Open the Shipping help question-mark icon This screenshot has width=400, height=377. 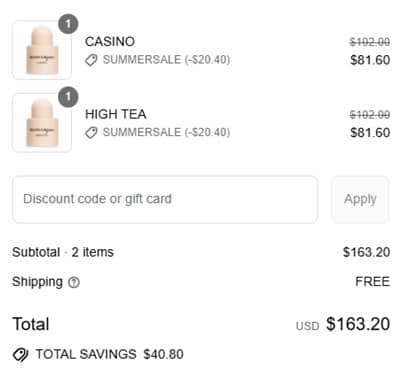74,283
